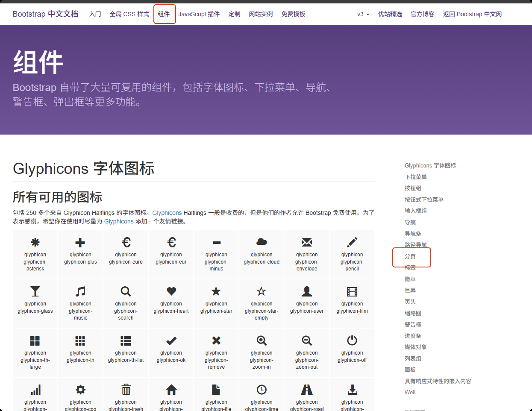Image resolution: width=532 pixels, height=411 pixels.
Task: Select the glyphicon-th-list icon
Action: [126, 341]
